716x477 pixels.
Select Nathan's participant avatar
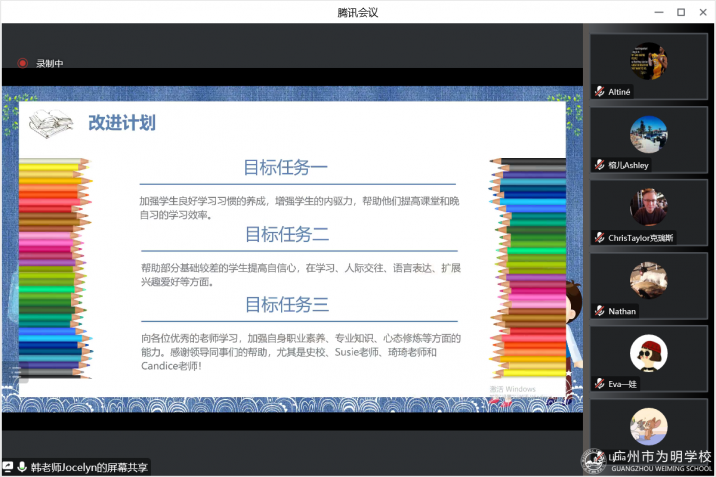tap(648, 281)
